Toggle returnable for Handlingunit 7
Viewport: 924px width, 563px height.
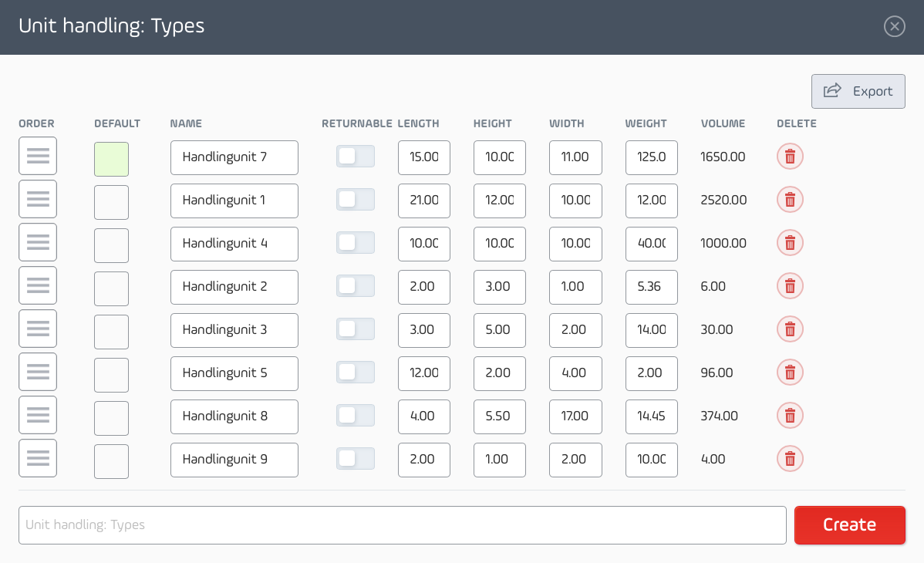(356, 157)
